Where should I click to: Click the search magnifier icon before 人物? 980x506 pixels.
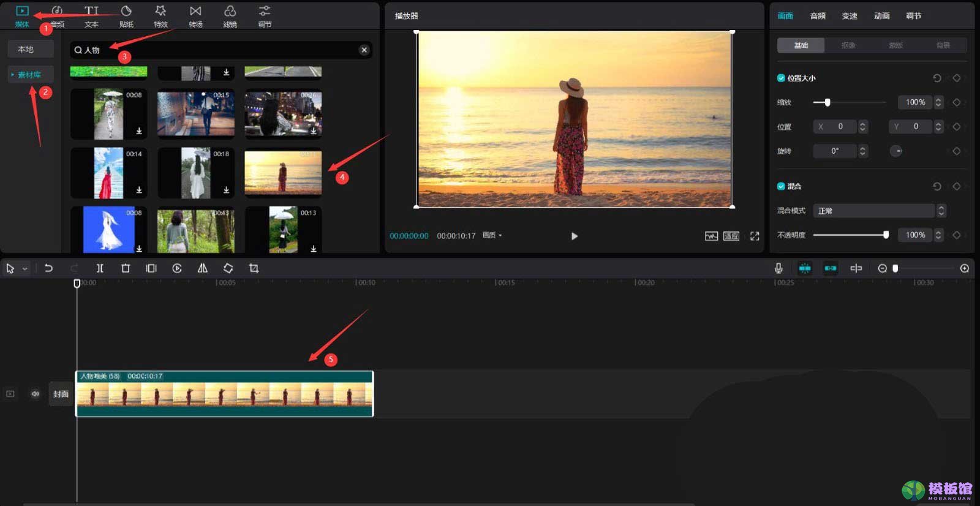(x=78, y=50)
